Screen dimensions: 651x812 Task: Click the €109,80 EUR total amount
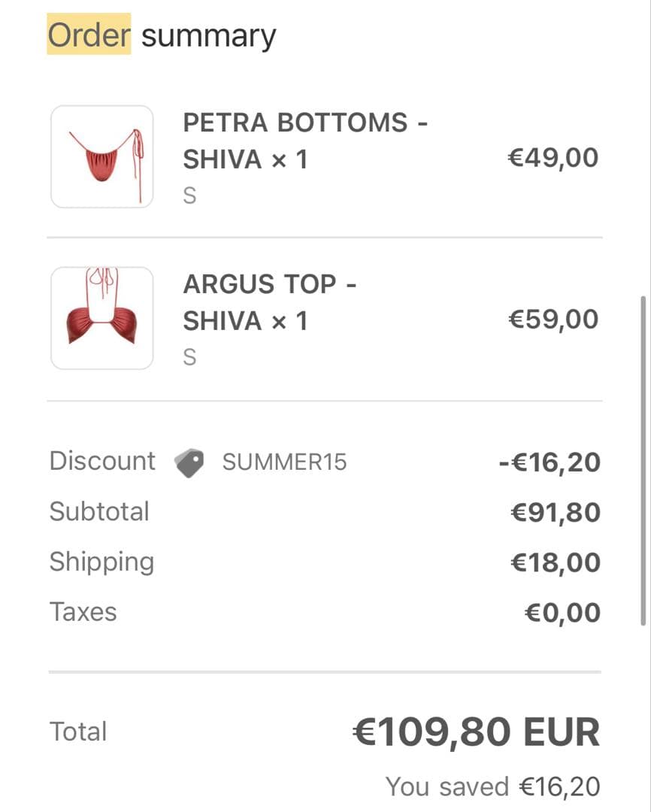476,733
